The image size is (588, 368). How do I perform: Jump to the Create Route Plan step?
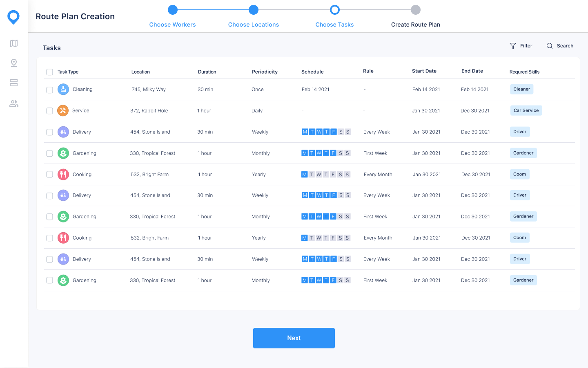(x=416, y=25)
